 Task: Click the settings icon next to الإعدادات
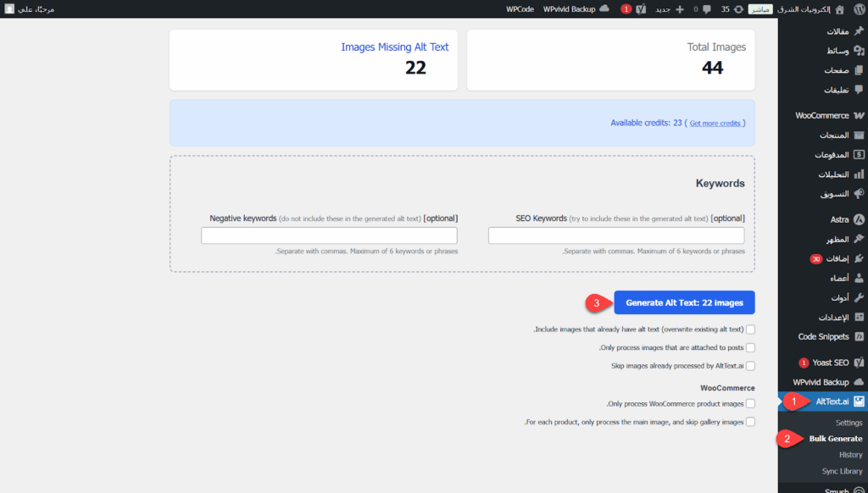click(859, 317)
